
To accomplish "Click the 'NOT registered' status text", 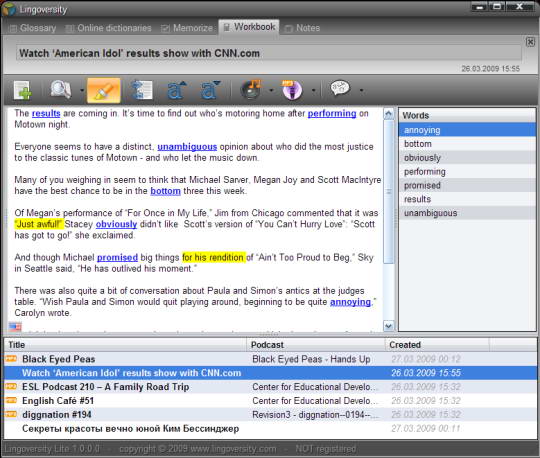I will pos(325,449).
